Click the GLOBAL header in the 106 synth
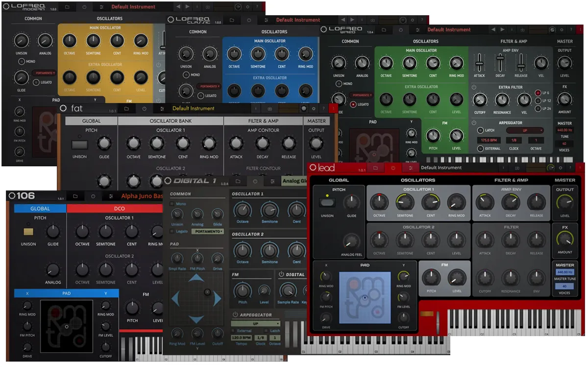 point(40,208)
